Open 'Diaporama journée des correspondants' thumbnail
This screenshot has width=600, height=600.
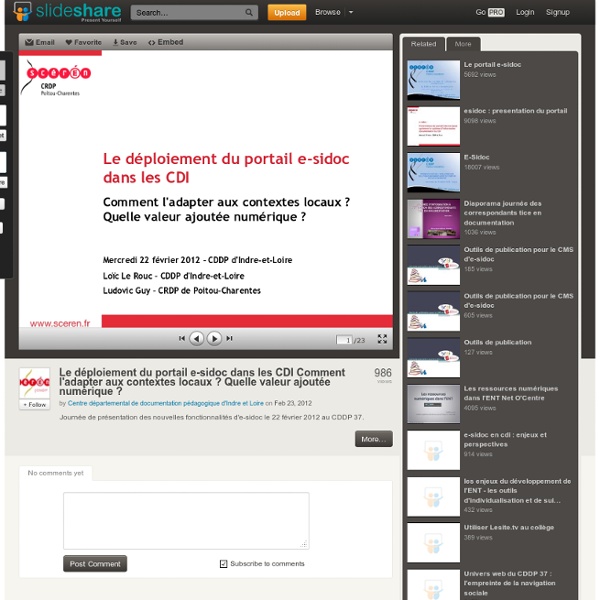pyautogui.click(x=434, y=219)
